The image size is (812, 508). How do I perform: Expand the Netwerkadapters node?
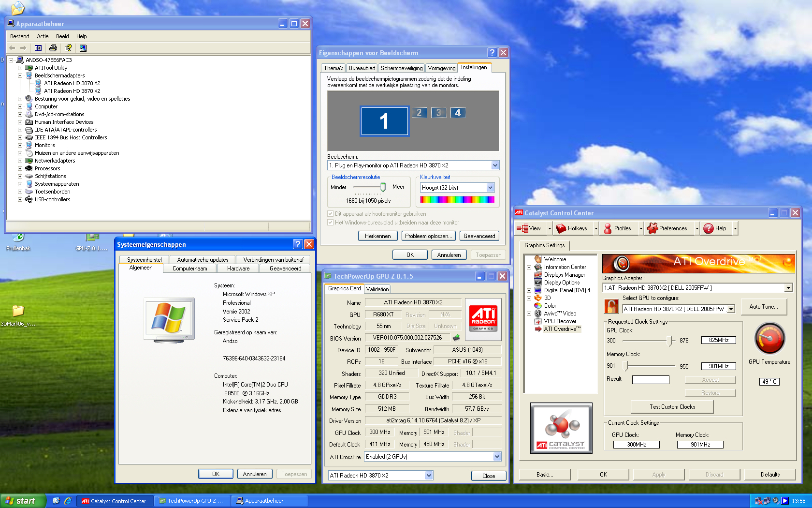point(20,161)
